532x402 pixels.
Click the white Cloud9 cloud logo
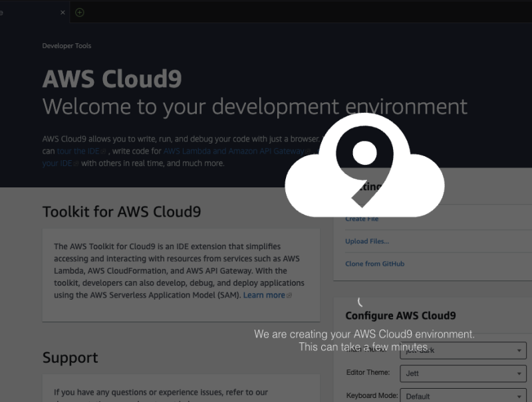pos(364,165)
